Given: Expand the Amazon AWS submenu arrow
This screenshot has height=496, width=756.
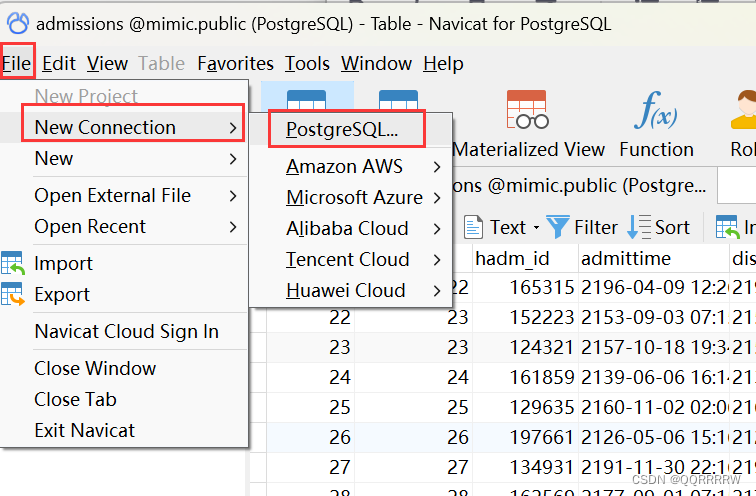Looking at the screenshot, I should (437, 167).
